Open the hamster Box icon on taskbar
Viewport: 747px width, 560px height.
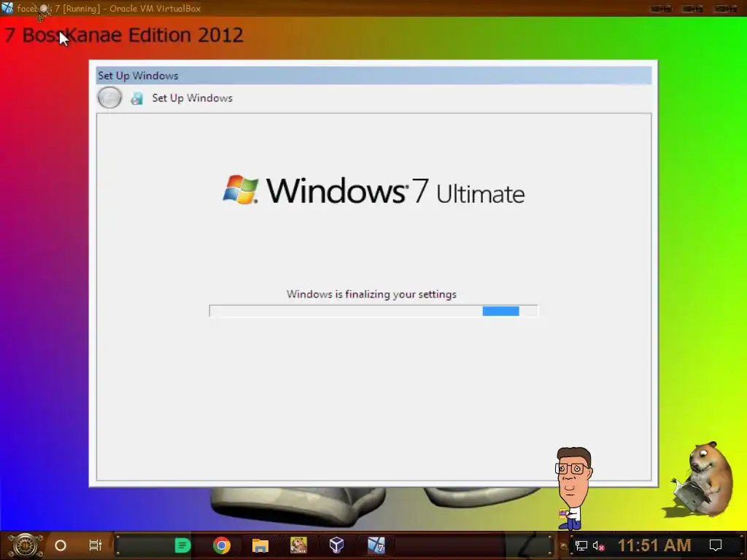[x=298, y=545]
